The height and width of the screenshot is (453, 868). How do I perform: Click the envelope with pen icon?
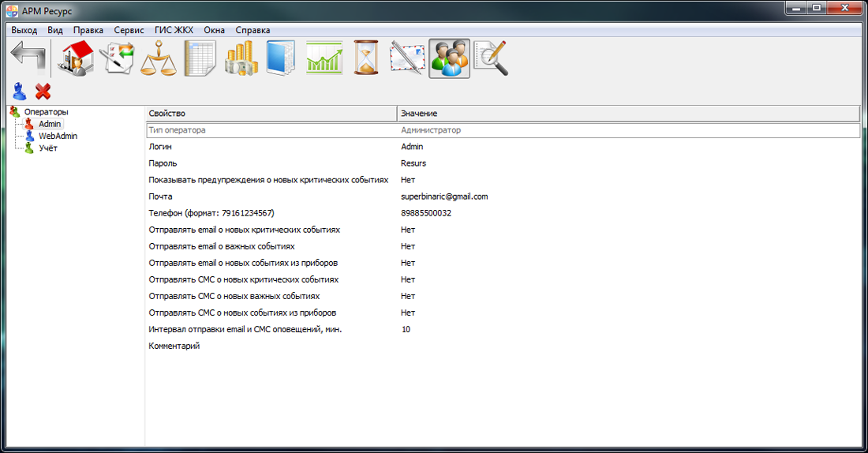coord(407,59)
